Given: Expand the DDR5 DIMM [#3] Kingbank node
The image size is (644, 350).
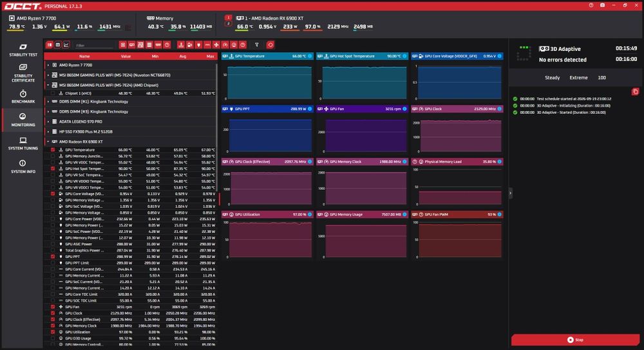Looking at the screenshot, I should (48, 111).
